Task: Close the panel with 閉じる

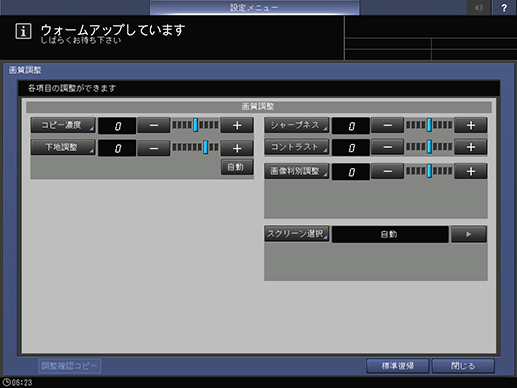Action: (463, 366)
